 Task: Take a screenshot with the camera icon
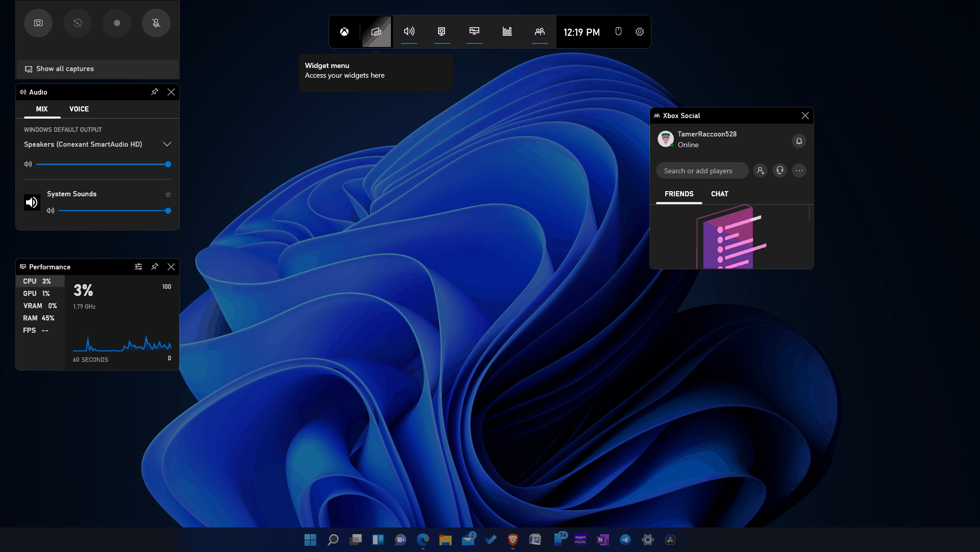coord(38,23)
